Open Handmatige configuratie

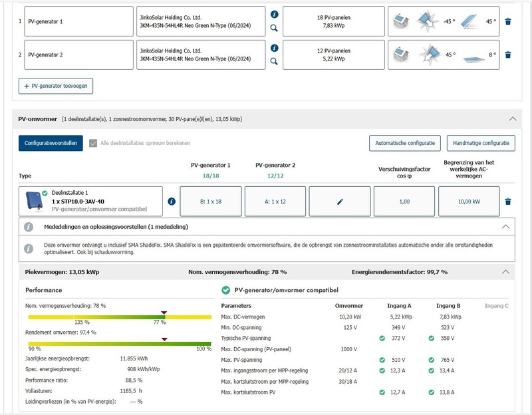coord(481,143)
